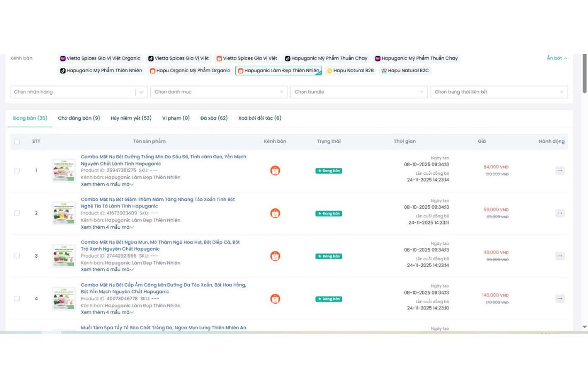Open the Chọn nhãn hàng dropdown
Screen dimensions: 588x388
click(x=79, y=92)
